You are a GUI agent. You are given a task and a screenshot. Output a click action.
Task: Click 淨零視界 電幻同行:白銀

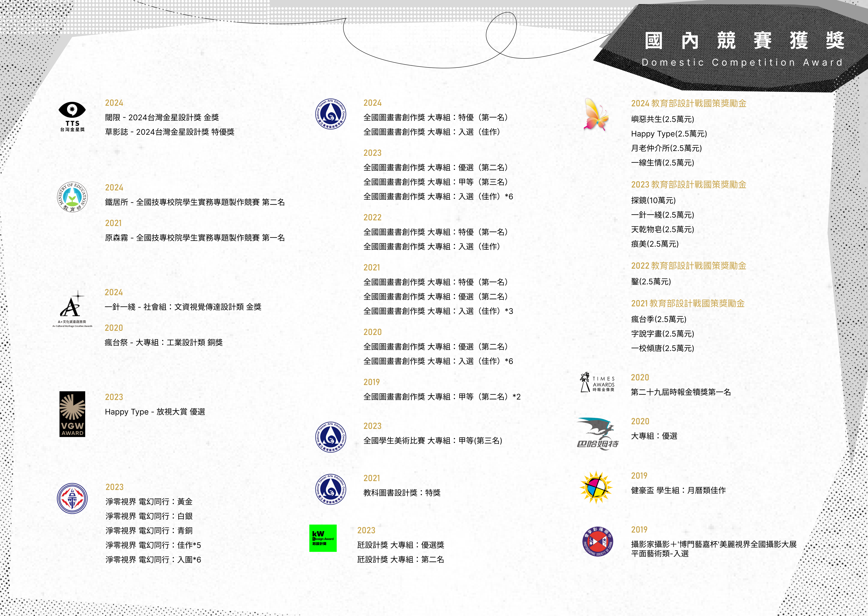pyautogui.click(x=149, y=516)
